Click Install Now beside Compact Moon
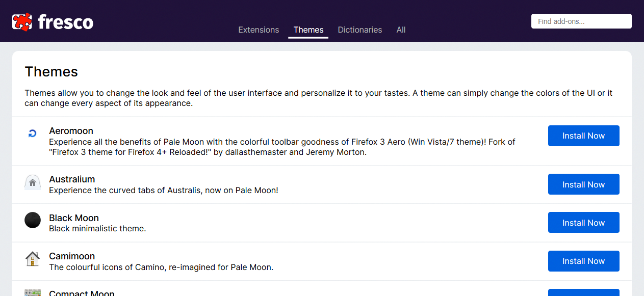 click(x=583, y=293)
